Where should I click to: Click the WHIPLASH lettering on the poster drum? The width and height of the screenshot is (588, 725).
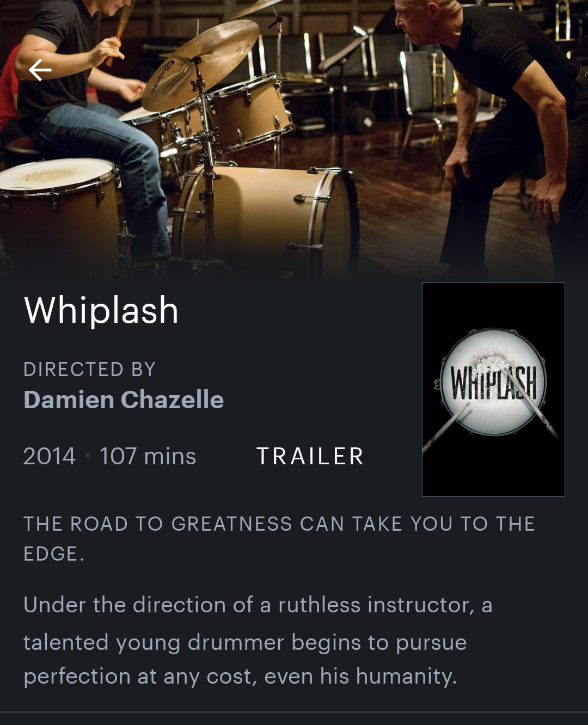(493, 383)
